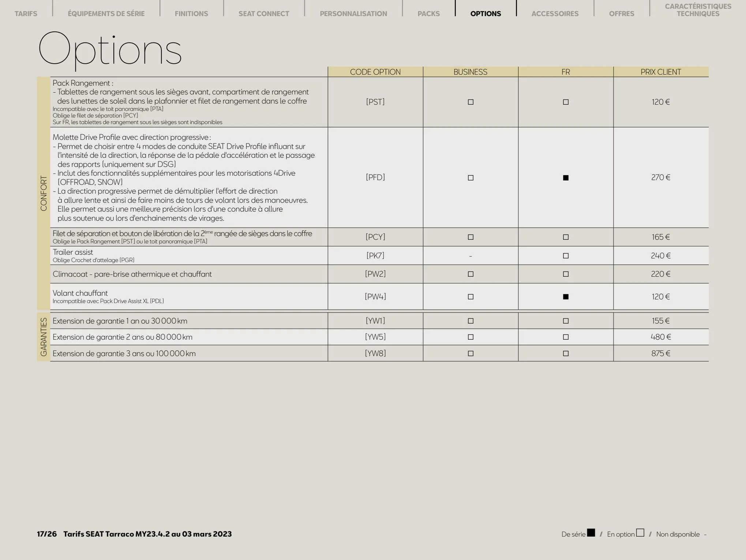Viewport: 746px width, 560px height.
Task: Click the PRIX CLIENT column header
Action: click(x=661, y=72)
